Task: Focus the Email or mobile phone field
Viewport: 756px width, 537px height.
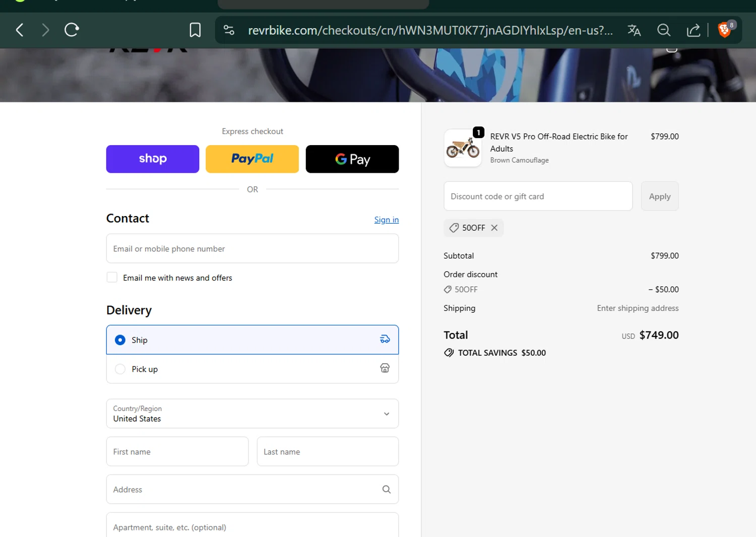Action: [253, 248]
